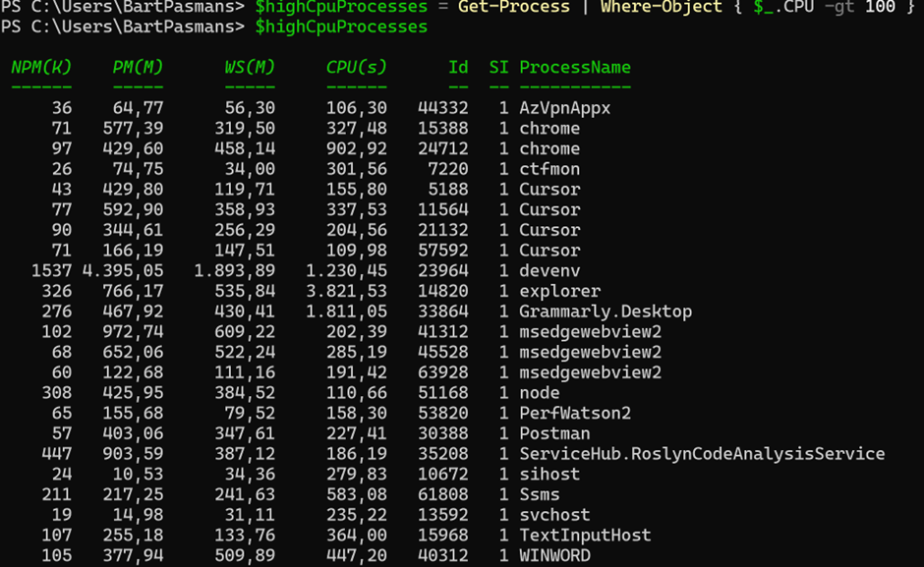924x567 pixels.
Task: Click the CPU value 583,08
Action: [357, 494]
